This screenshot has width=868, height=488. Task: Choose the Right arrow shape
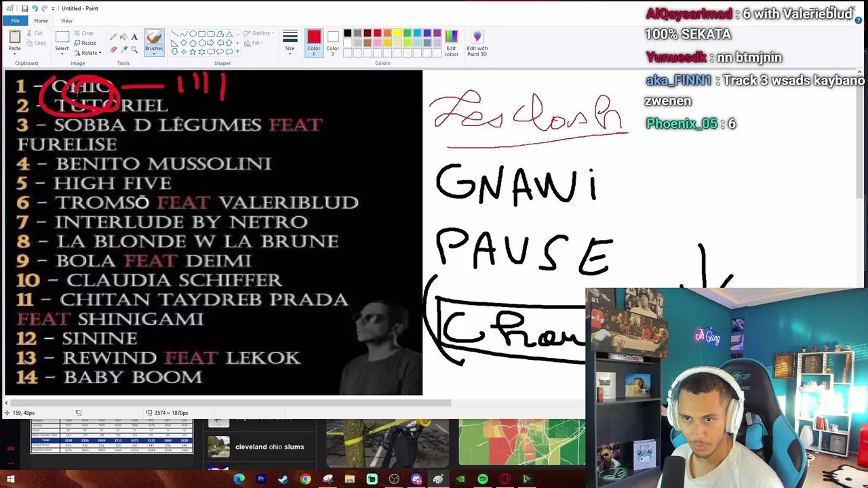210,43
